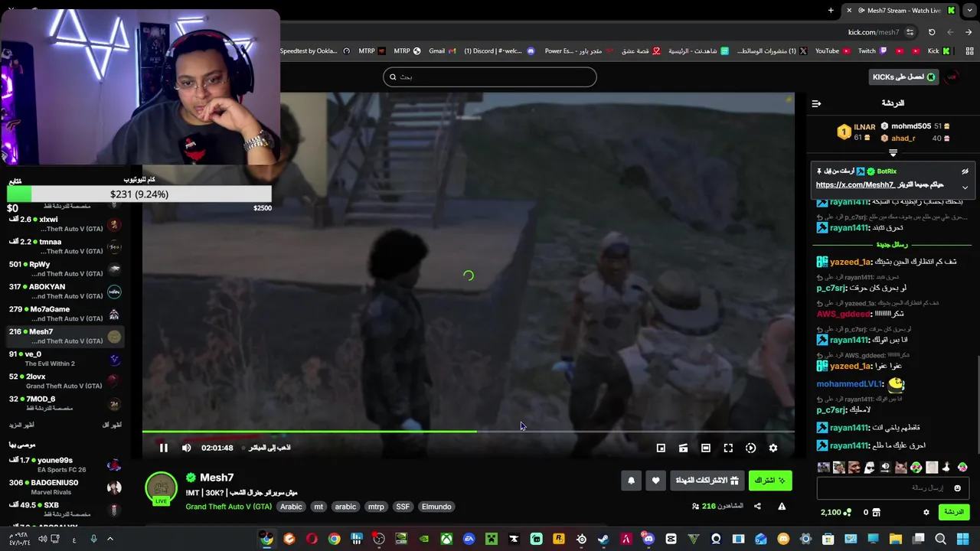Viewport: 980px width, 551px height.
Task: Open the Gmail bookmark
Action: click(x=442, y=51)
